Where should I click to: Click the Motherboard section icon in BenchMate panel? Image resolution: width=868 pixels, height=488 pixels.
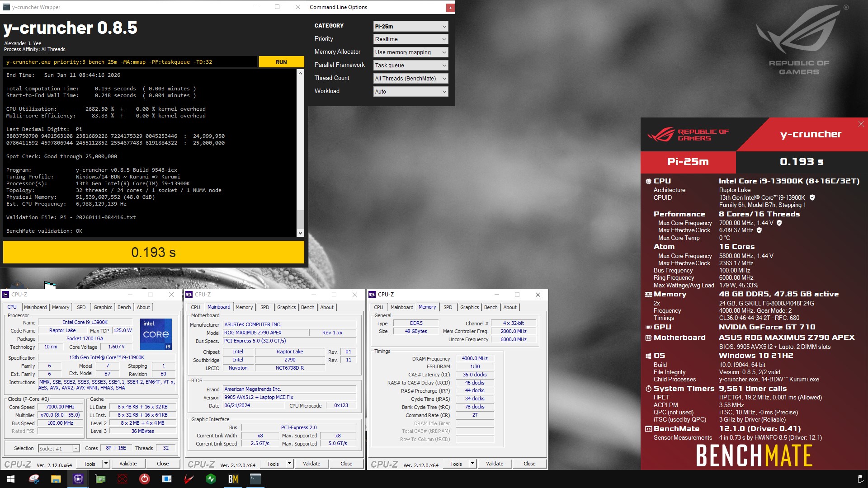click(x=648, y=338)
